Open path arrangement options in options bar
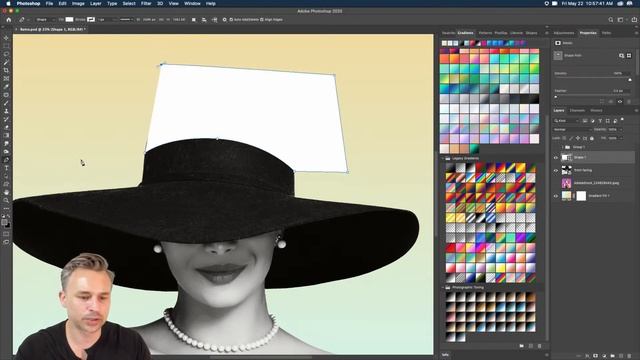640x360 pixels. 214,20
